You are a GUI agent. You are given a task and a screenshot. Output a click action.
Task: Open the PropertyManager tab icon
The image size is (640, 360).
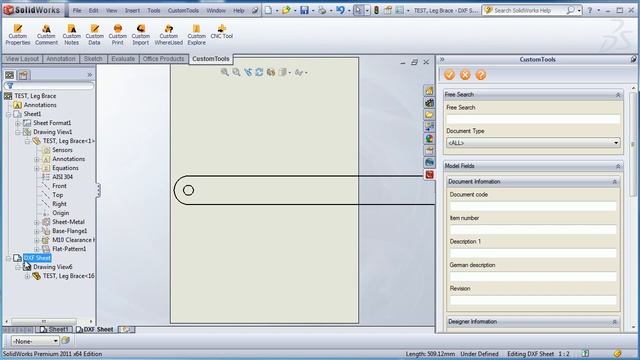(x=23, y=75)
